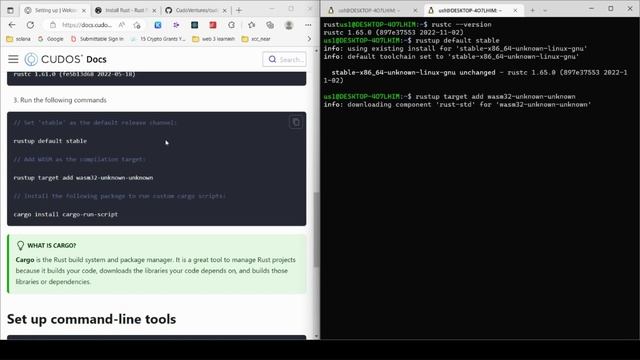Click 'rustc 1.65.0' output line in terminal
This screenshot has height=360, width=640.
tap(393, 32)
